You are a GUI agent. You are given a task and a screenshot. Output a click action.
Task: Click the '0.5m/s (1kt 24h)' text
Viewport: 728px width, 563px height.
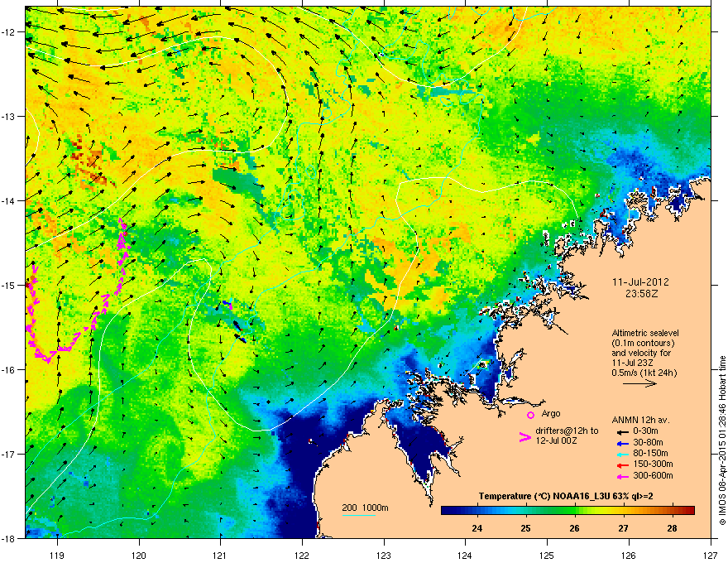click(644, 373)
